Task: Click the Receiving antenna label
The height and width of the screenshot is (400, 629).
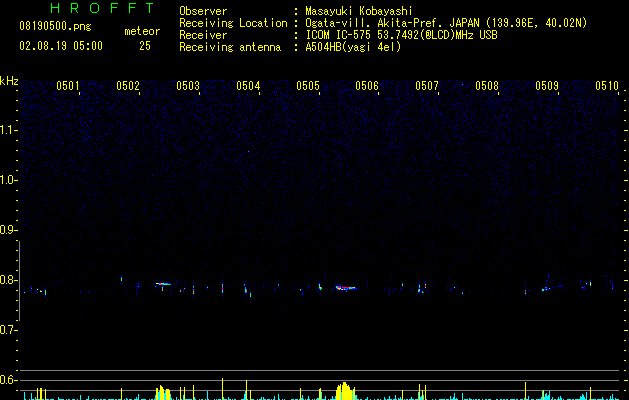Action: pyautogui.click(x=230, y=47)
